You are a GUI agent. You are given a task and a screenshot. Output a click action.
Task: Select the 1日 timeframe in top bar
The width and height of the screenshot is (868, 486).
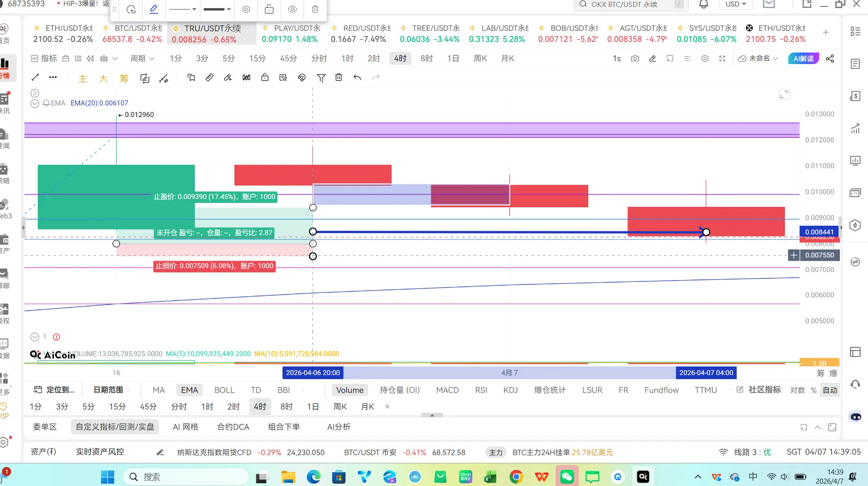click(453, 59)
